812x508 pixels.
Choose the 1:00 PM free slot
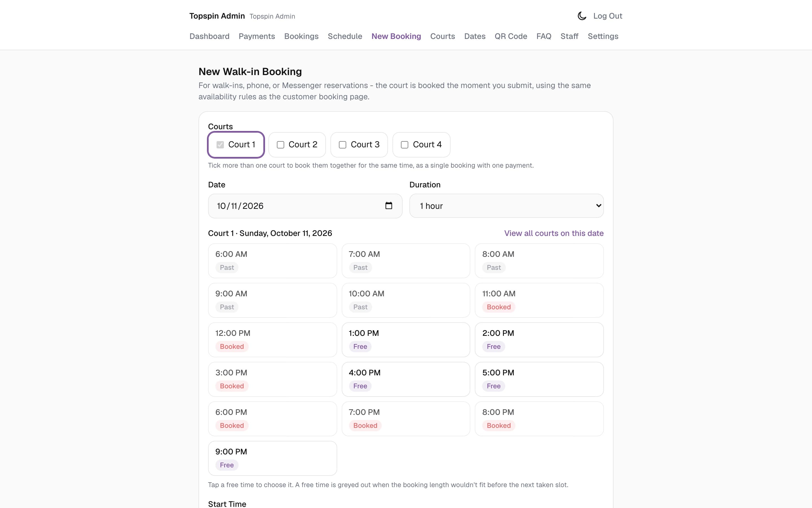click(406, 340)
